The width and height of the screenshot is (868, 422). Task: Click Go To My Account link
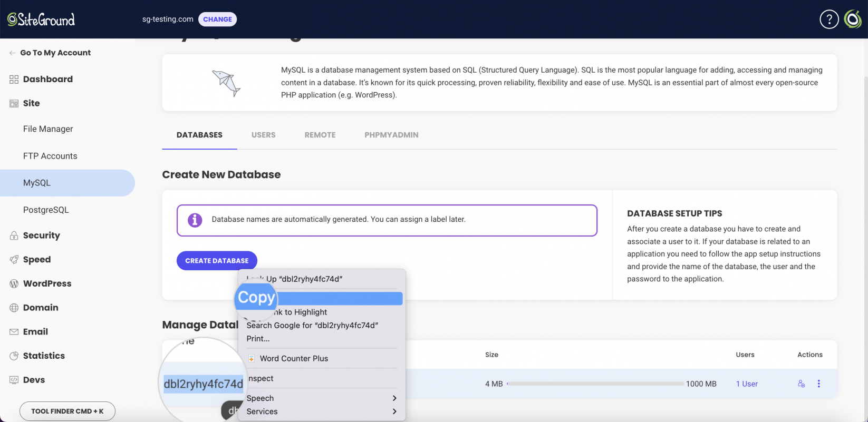55,53
